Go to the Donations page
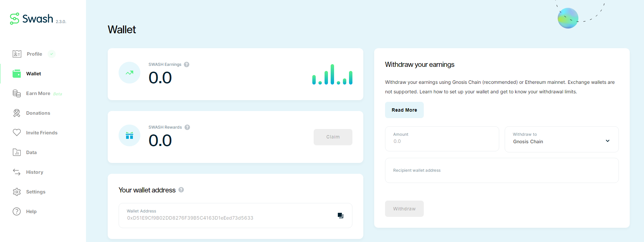Screen dimensions: 644x242 38,113
